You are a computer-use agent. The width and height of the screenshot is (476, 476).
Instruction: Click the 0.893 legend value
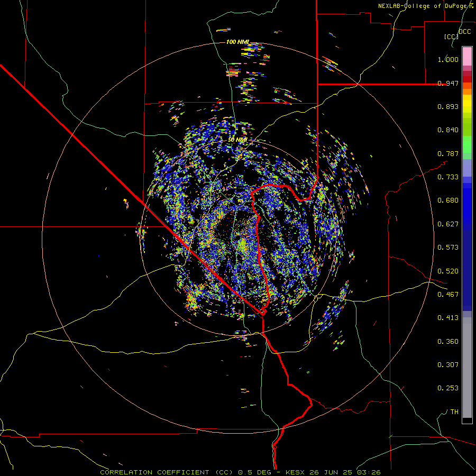(448, 106)
